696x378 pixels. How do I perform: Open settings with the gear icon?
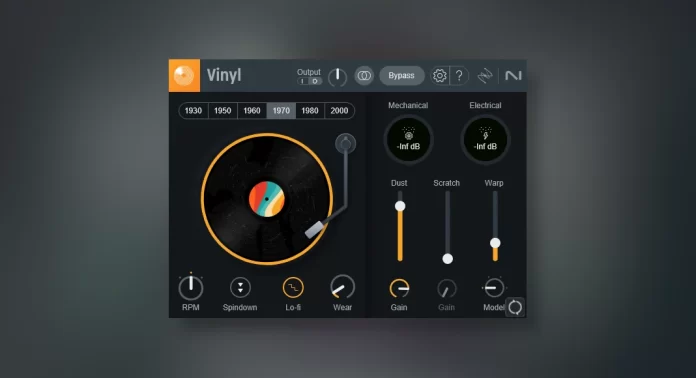(x=439, y=76)
